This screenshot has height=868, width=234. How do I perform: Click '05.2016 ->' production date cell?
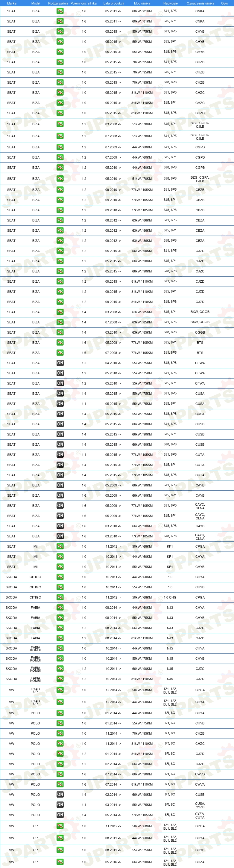coord(113,862)
